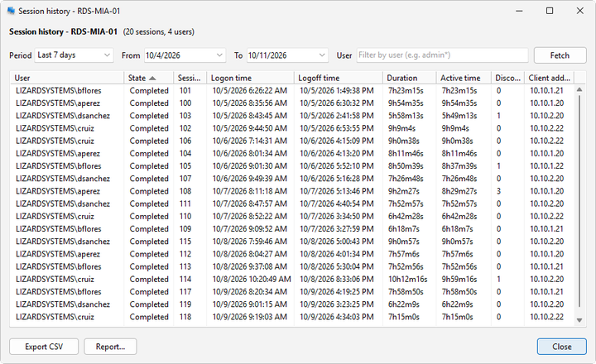Select the cruiz row for session 102
Image resolution: width=596 pixels, height=364 pixels.
(x=292, y=128)
